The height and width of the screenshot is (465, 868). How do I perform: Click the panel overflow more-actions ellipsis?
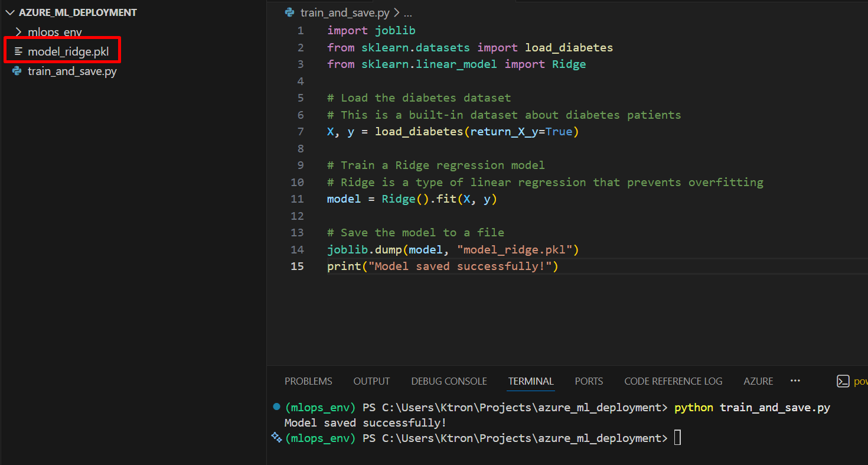(x=795, y=381)
